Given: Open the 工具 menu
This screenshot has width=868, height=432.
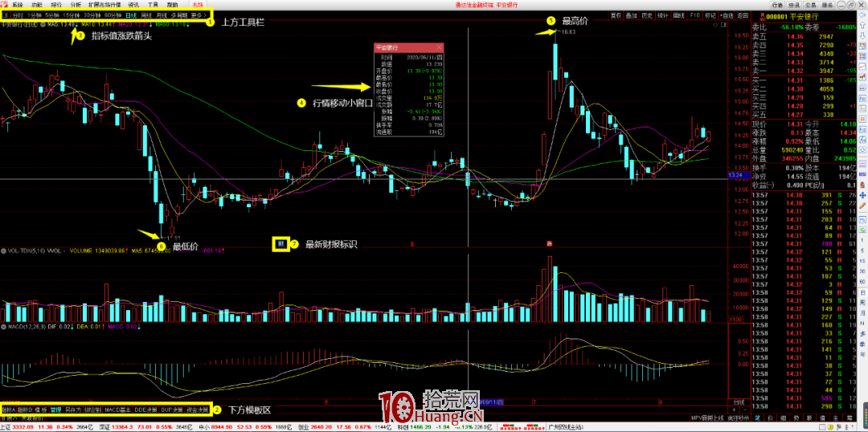Looking at the screenshot, I should pyautogui.click(x=153, y=5).
